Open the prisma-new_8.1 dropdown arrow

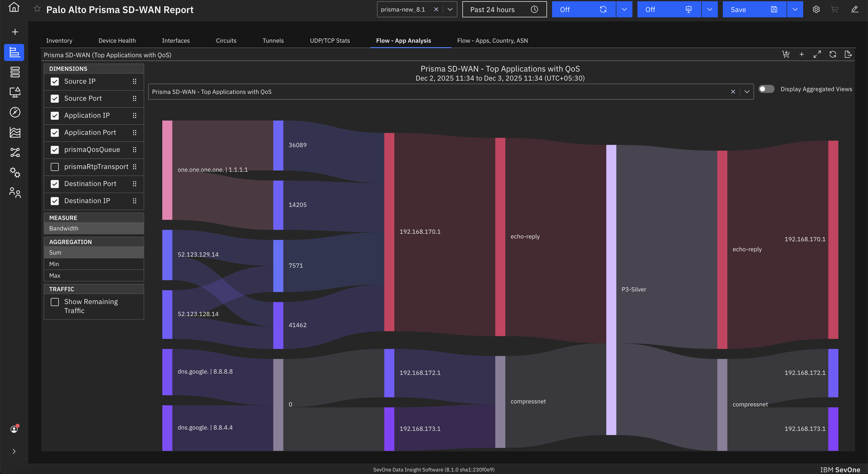click(x=450, y=10)
